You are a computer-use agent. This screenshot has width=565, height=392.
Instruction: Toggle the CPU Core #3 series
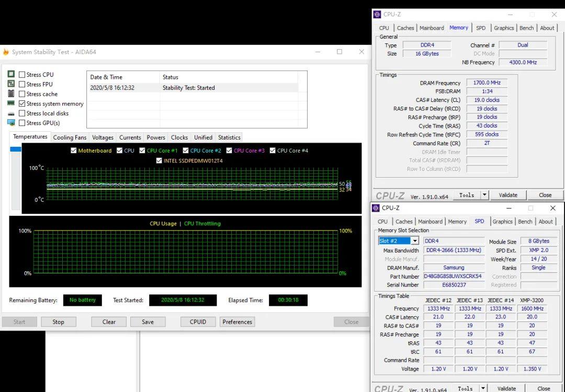[x=229, y=151]
